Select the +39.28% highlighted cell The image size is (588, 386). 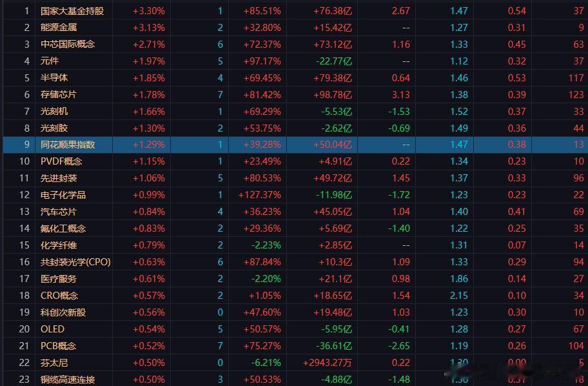point(262,145)
